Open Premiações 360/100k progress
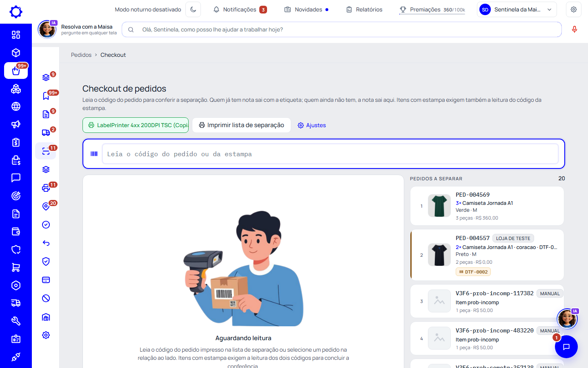 [x=432, y=9]
